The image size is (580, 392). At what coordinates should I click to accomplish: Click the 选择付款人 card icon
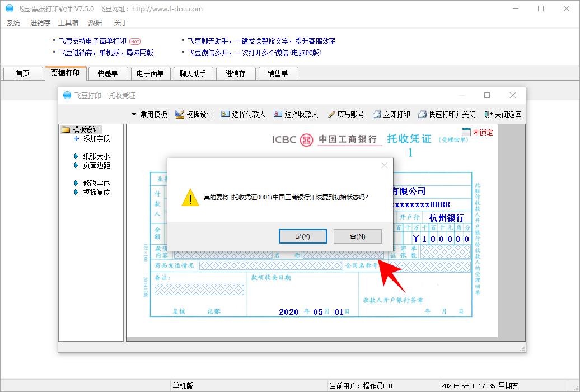(x=225, y=114)
